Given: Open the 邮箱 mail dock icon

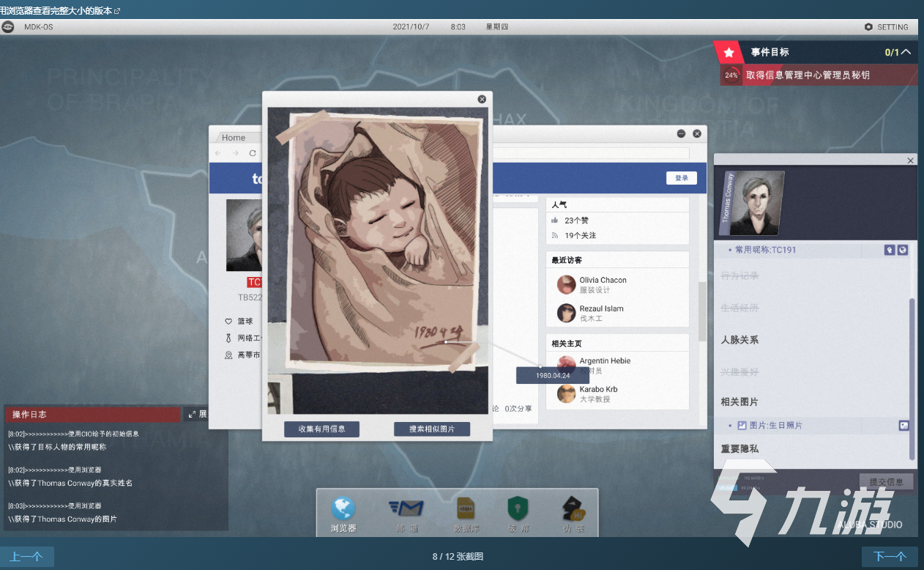Looking at the screenshot, I should [406, 514].
